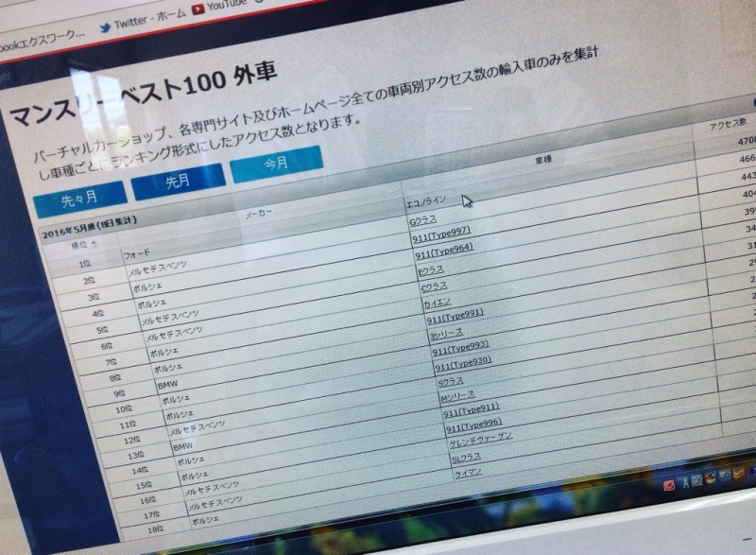Click メルセデスベンツ in the 2位 row
756x555 pixels.
158,268
